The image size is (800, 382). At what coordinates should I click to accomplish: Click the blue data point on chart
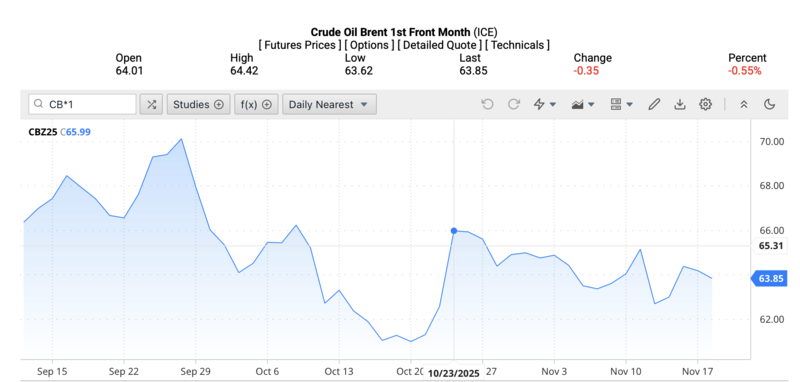point(454,231)
